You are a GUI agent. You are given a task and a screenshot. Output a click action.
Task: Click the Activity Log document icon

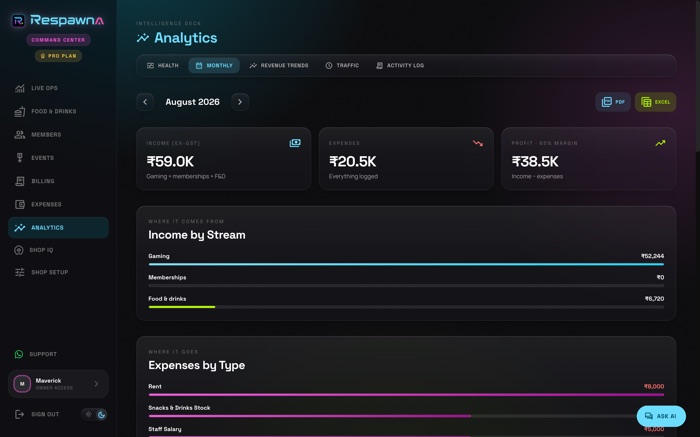379,66
